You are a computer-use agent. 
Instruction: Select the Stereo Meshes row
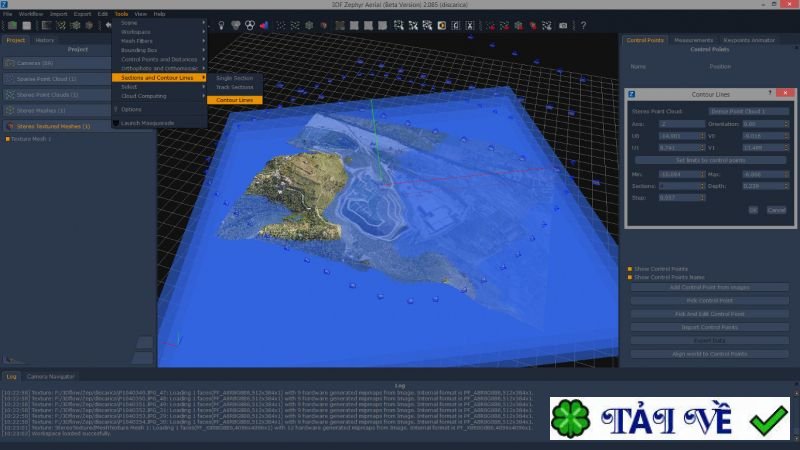click(x=57, y=111)
